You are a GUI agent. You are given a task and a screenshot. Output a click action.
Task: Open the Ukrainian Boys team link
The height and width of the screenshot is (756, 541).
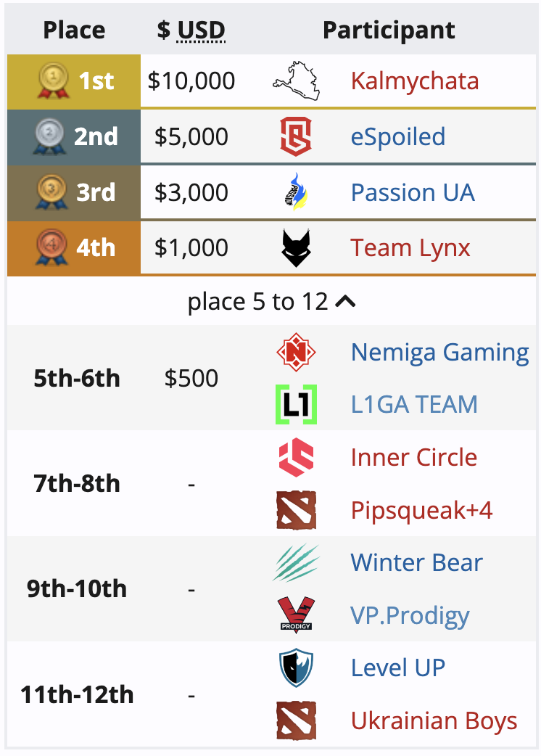pyautogui.click(x=434, y=721)
